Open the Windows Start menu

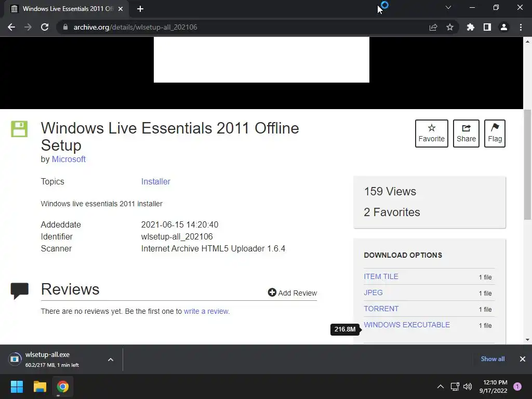coord(17,387)
